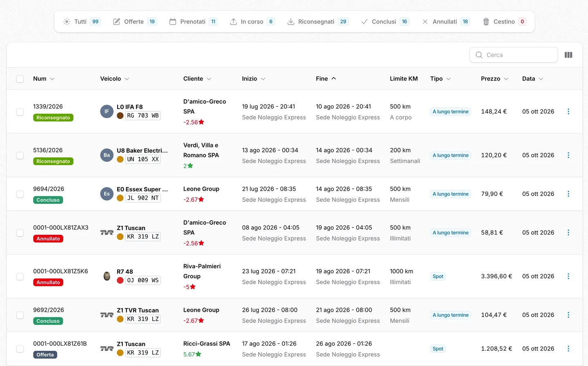
Task: Expand the Tipo column dropdown
Action: pos(448,79)
